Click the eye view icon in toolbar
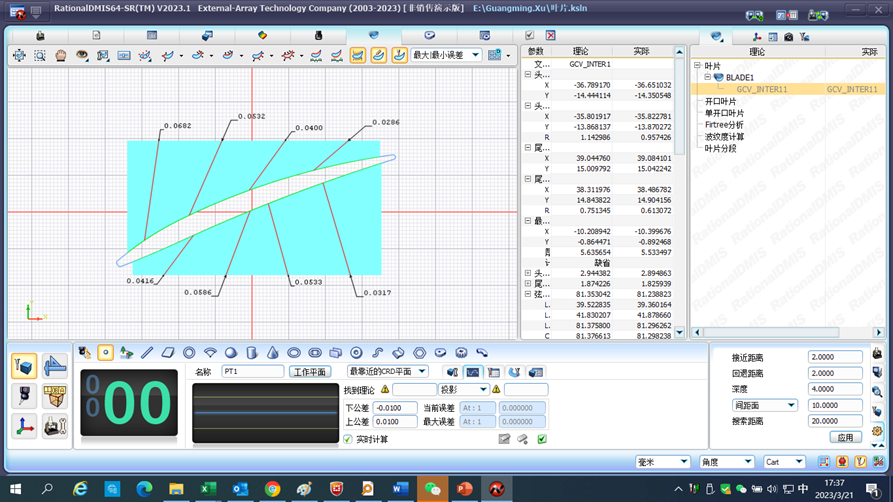The width and height of the screenshot is (893, 502). pos(82,56)
